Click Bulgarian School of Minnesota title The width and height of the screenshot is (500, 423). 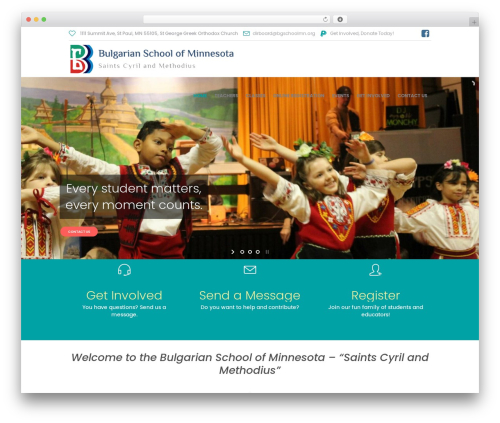(166, 53)
